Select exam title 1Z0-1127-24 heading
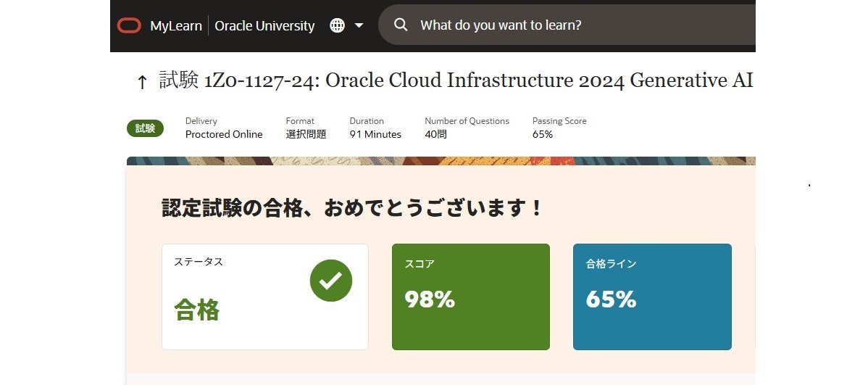The image size is (868, 385). [x=456, y=81]
